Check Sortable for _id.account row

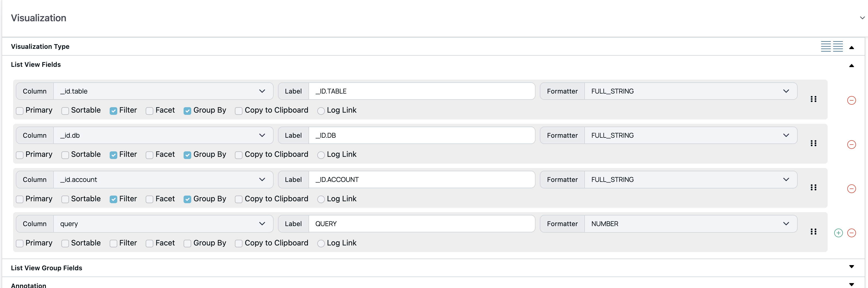pyautogui.click(x=65, y=199)
